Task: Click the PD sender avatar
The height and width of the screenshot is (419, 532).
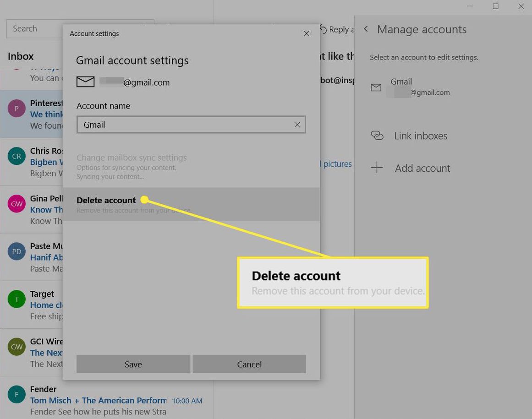Action: coord(16,251)
